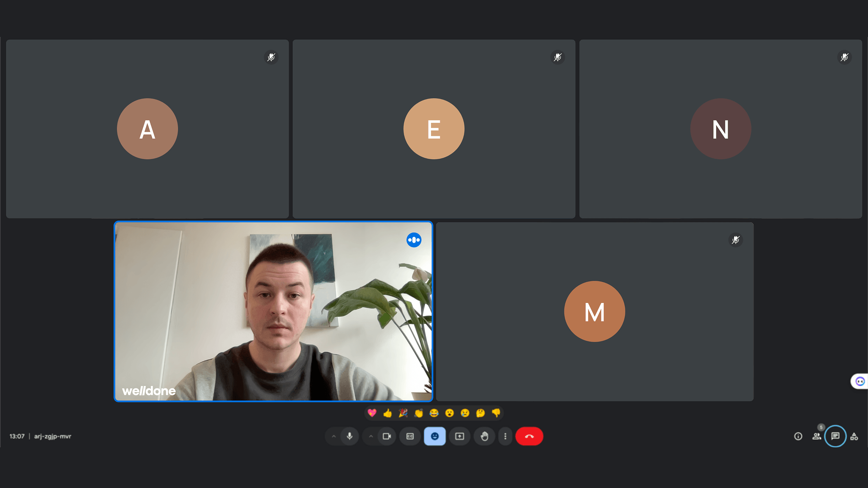Open the meeting details info icon

(x=798, y=436)
